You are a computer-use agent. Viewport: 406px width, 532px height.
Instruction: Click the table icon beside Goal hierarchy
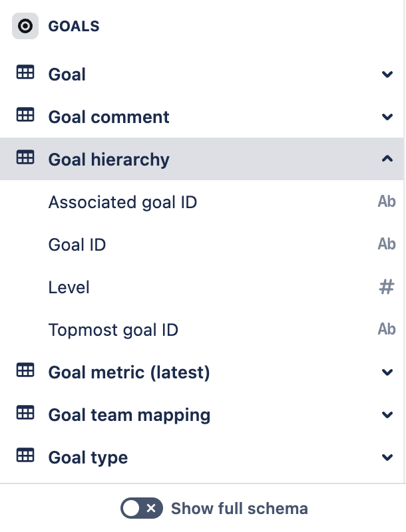(x=25, y=159)
